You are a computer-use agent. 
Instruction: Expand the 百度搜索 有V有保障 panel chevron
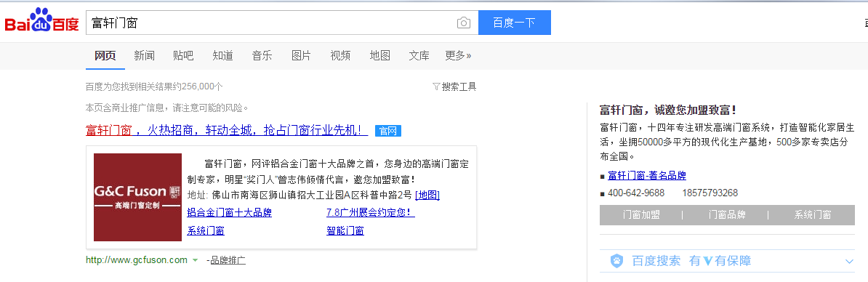coord(850,262)
